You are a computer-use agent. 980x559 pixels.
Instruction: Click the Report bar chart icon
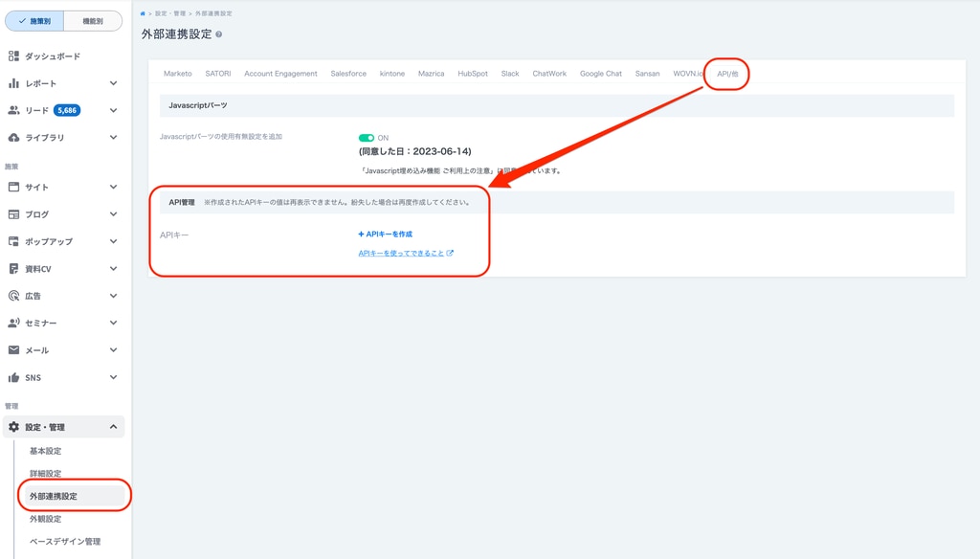[x=13, y=83]
